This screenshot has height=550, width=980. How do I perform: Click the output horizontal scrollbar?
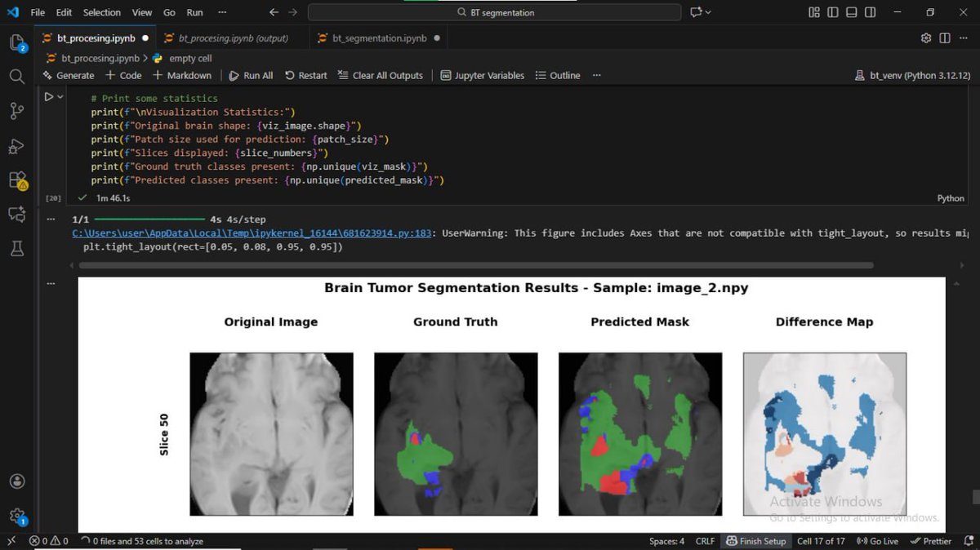pyautogui.click(x=476, y=265)
